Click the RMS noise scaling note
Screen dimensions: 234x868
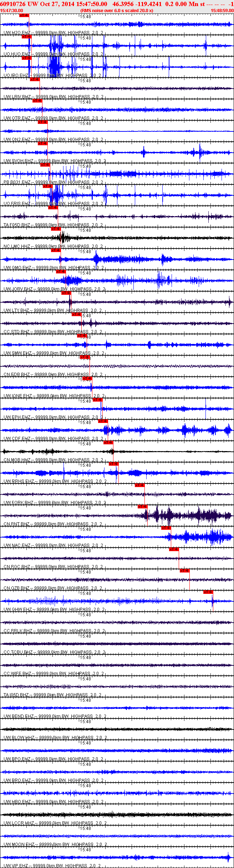[117, 11]
